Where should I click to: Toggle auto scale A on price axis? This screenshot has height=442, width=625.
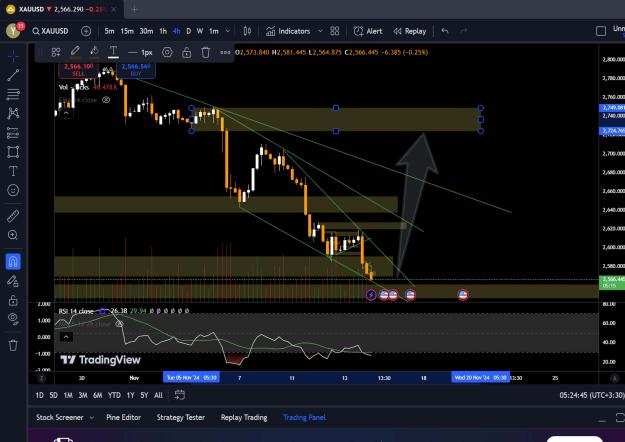[614, 378]
